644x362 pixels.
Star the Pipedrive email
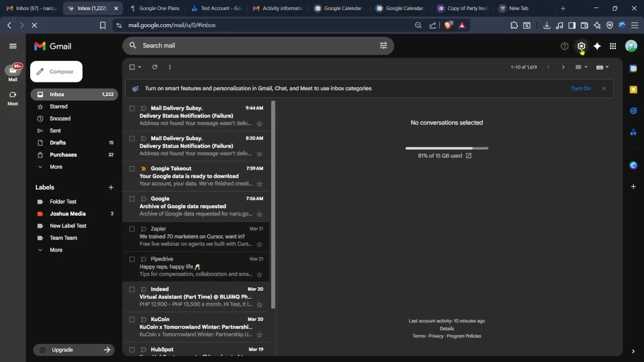pos(260,274)
